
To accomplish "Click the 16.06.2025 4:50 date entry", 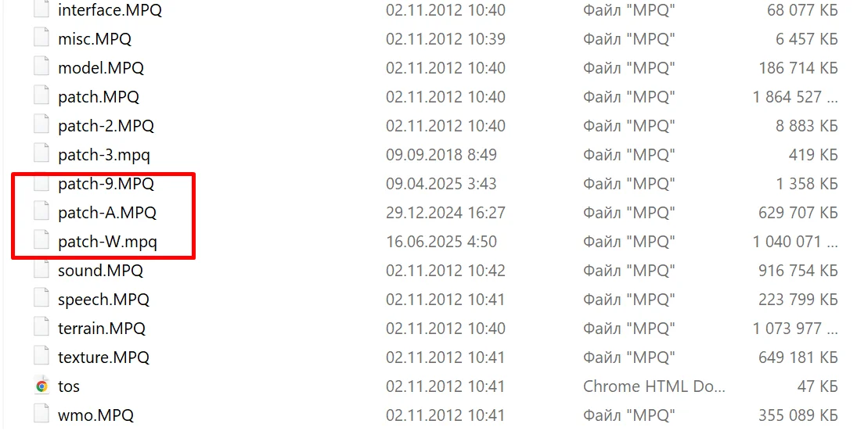I will [441, 242].
